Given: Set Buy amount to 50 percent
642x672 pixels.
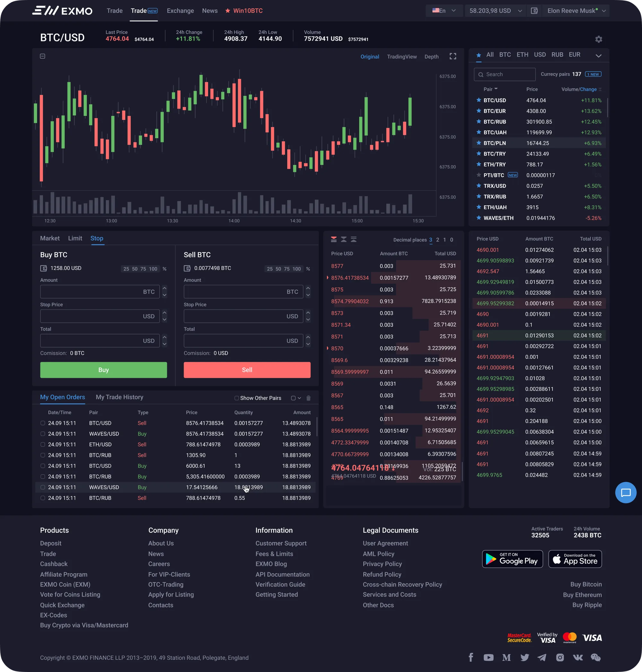Looking at the screenshot, I should (135, 269).
